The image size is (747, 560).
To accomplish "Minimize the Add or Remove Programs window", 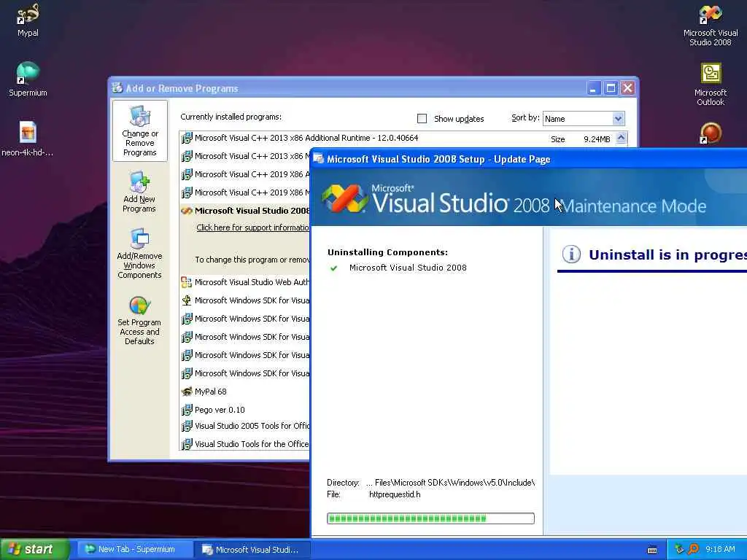I will click(594, 88).
